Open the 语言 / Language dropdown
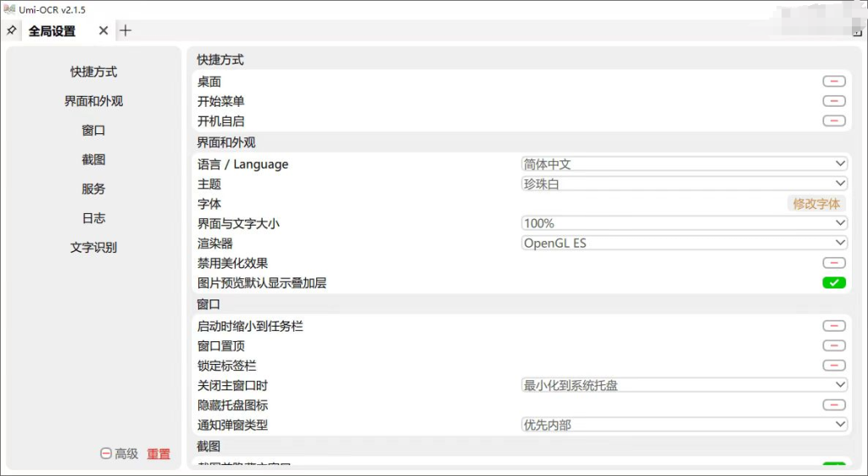The image size is (868, 476). pos(684,164)
